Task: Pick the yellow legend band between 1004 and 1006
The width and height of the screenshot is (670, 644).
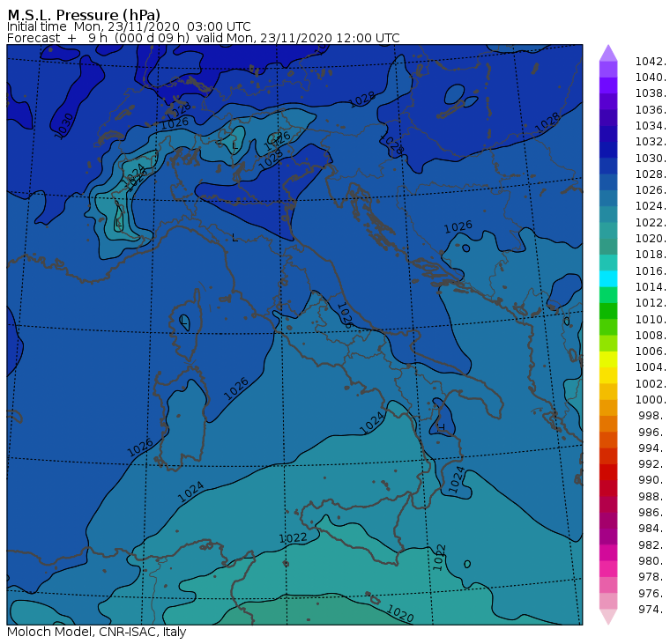Action: point(608,359)
